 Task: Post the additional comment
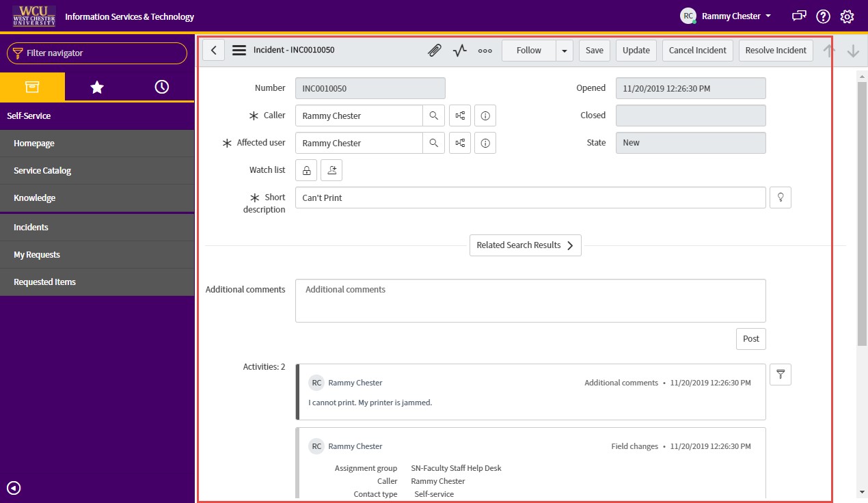tap(750, 339)
